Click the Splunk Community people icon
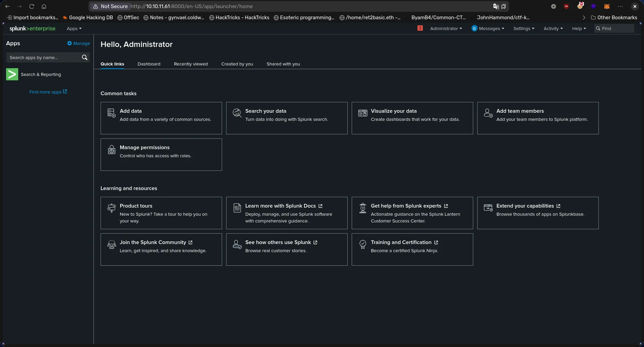The image size is (644, 347). click(x=111, y=244)
